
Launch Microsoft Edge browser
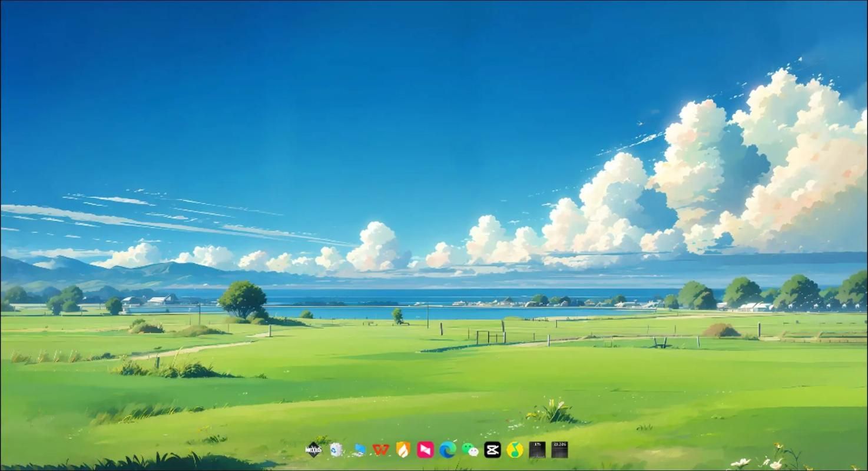tap(448, 450)
